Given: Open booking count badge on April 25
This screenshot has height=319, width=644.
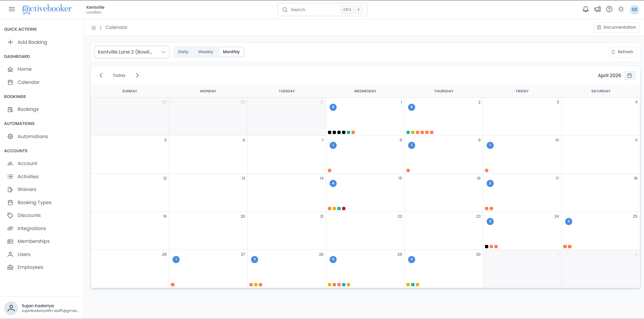Looking at the screenshot, I should tap(569, 221).
